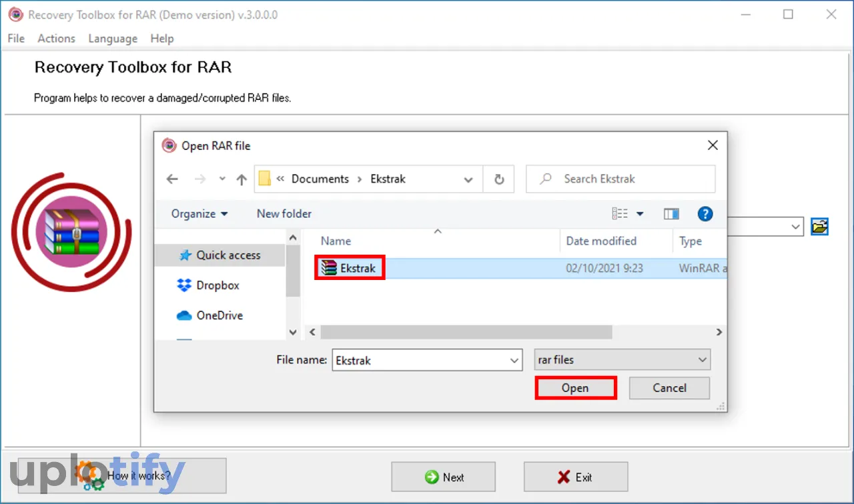Click the Ekstrak breadcrumb in address bar
This screenshot has width=854, height=504.
(x=388, y=179)
